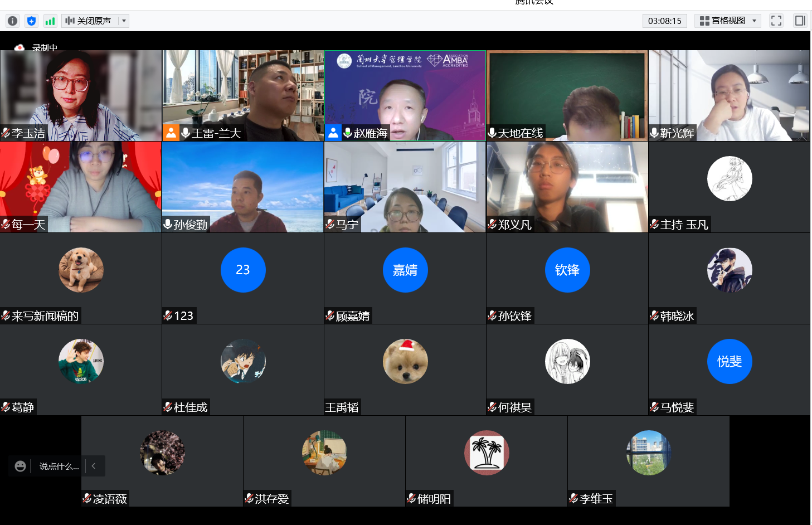Click the orange host icon beside 王雷-兰大
Image resolution: width=812 pixels, height=525 pixels.
171,133
